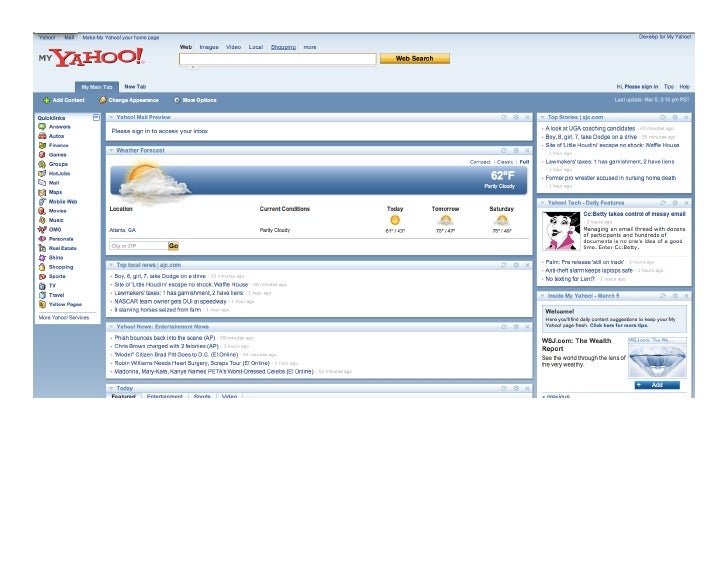
Task: Collapse the Quicklinks panel with minus box
Action: pos(96,117)
